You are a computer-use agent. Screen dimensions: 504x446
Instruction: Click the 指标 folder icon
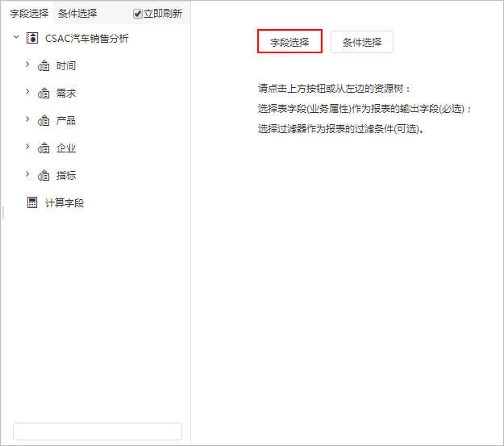44,175
